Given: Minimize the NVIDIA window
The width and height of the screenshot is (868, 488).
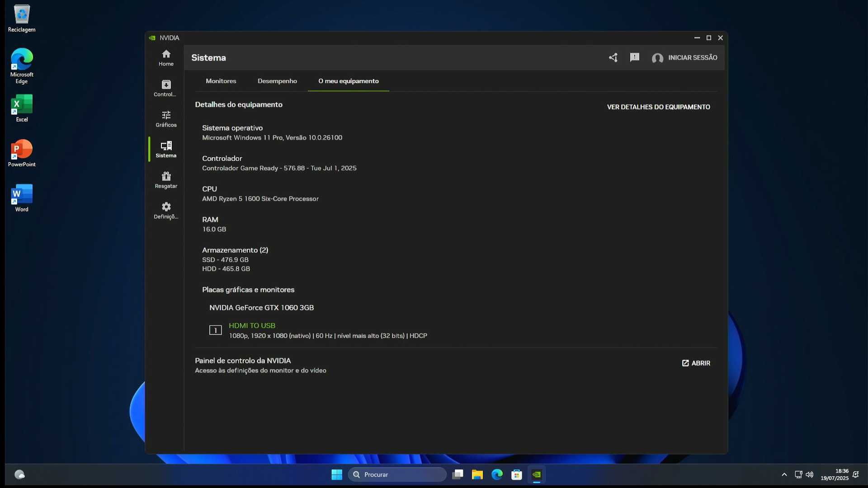Looking at the screenshot, I should click(x=697, y=38).
